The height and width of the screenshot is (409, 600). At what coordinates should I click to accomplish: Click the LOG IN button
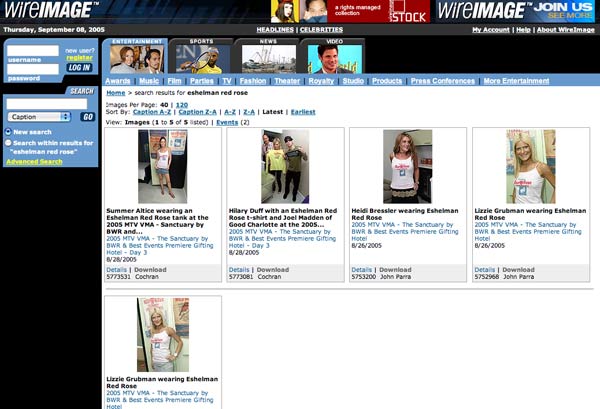(x=80, y=68)
